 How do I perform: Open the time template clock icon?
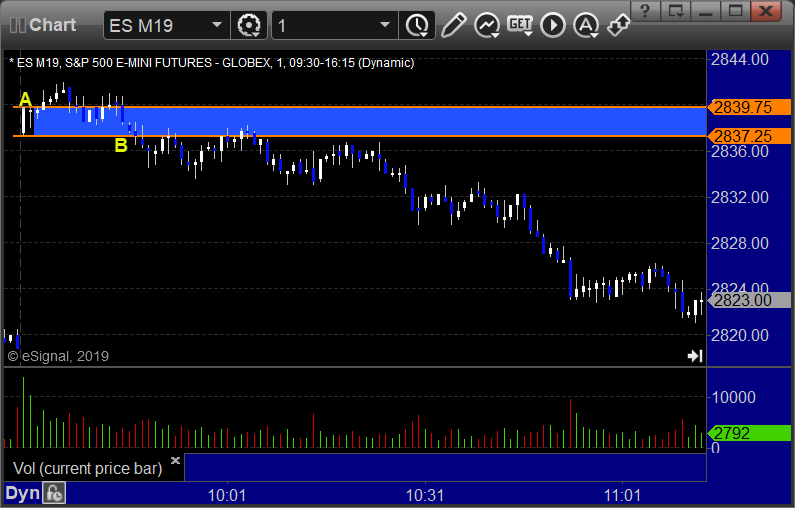(x=417, y=25)
